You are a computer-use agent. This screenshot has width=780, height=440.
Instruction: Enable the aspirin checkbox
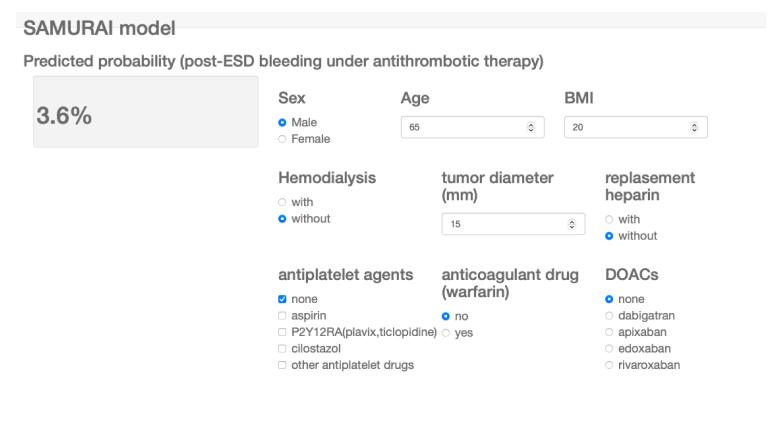283,316
